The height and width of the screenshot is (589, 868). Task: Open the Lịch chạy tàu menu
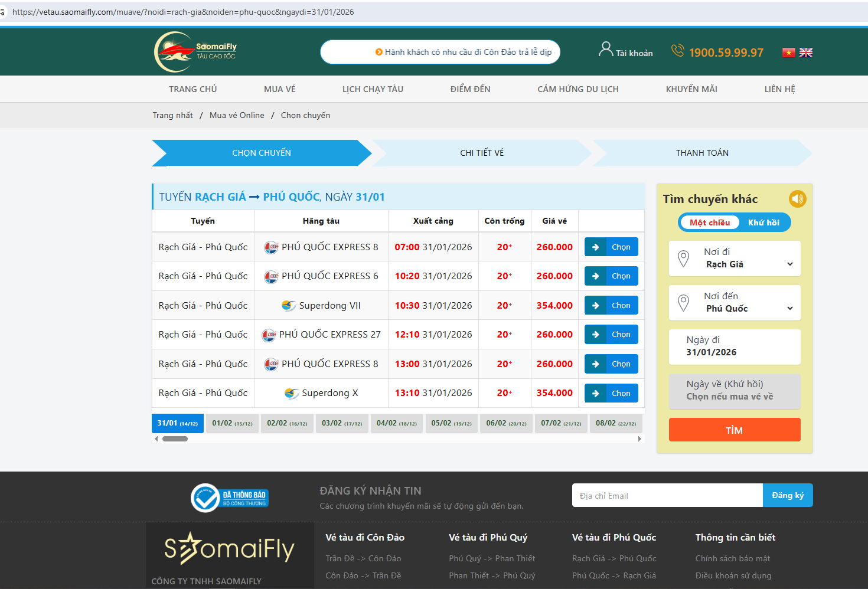pos(373,89)
